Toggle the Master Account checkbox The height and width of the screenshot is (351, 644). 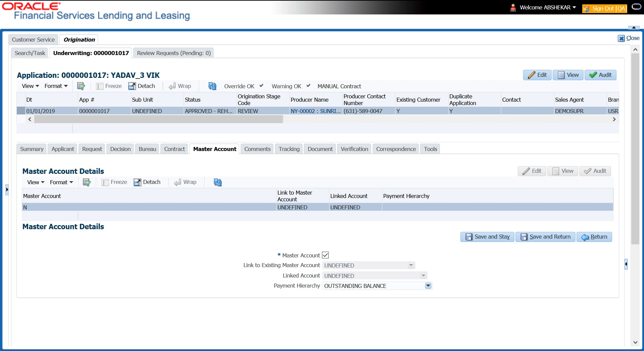tap(325, 255)
